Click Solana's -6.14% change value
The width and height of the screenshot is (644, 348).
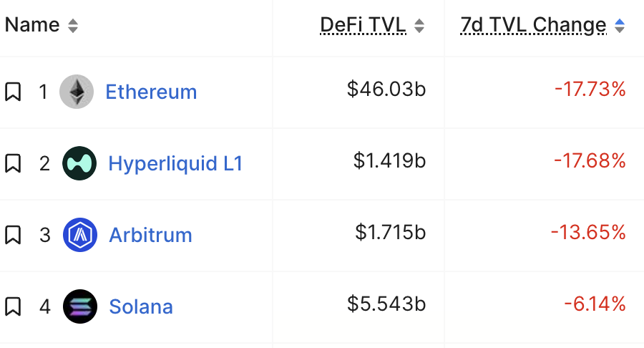595,304
